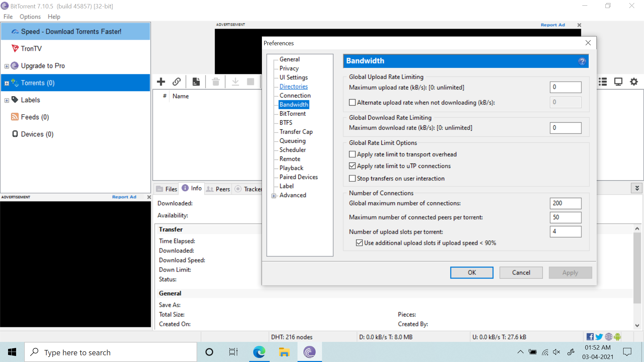Click the Twitter icon in status bar
This screenshot has height=362, width=644.
(x=599, y=337)
